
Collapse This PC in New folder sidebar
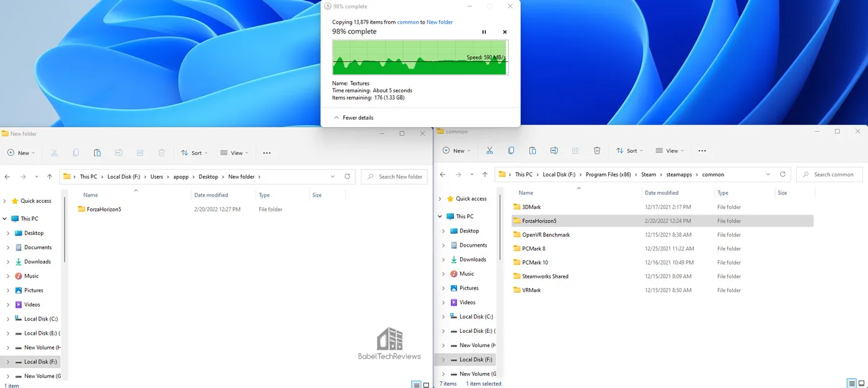pyautogui.click(x=6, y=219)
